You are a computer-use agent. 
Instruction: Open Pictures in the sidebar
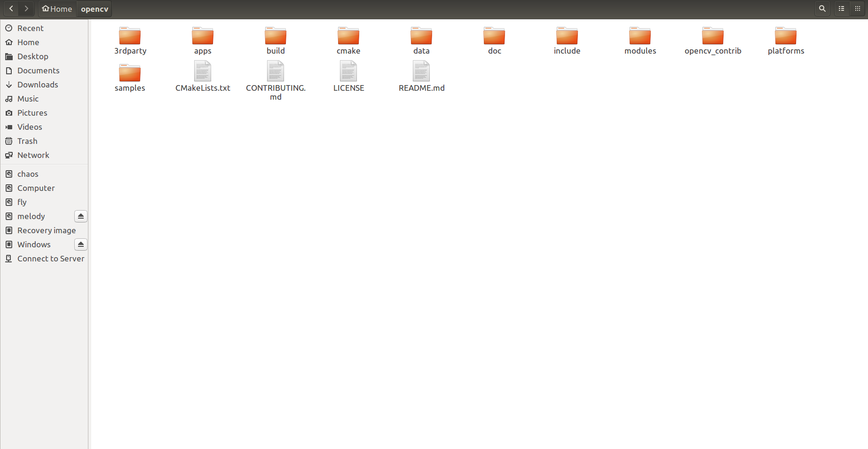click(44, 113)
